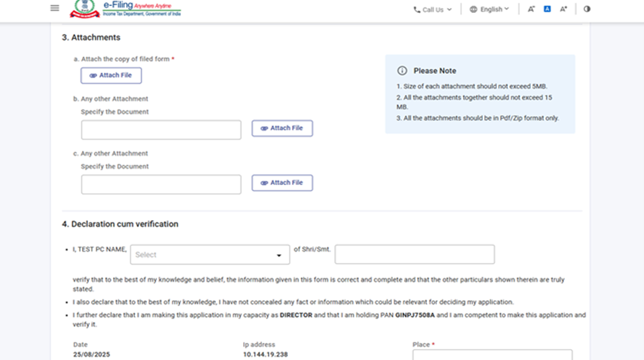Attach file for attachment b

coord(282,128)
